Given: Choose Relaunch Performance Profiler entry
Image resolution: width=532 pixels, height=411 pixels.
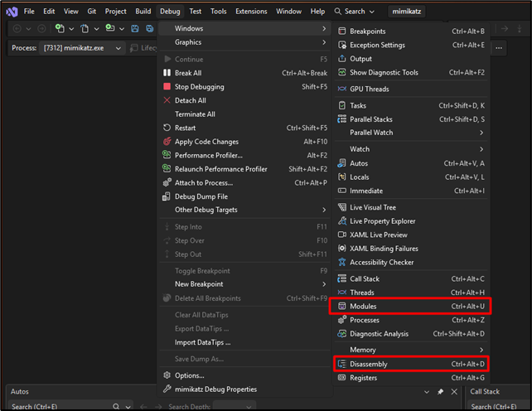Looking at the screenshot, I should (244, 169).
